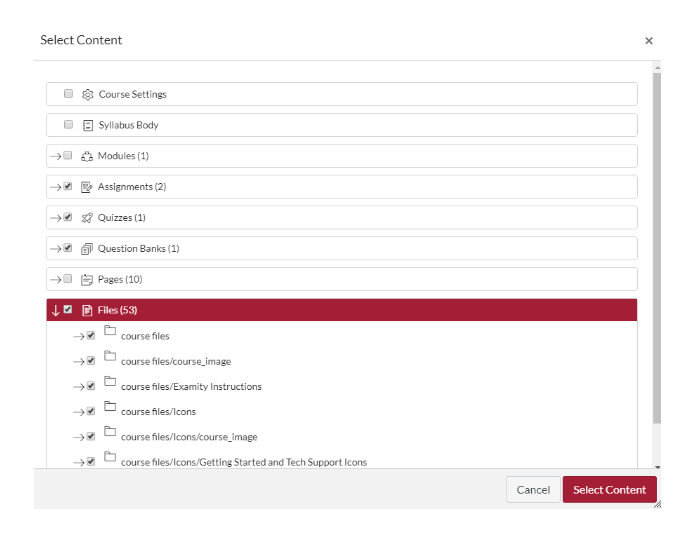Click the dialog's vertical scrollbar thumb
The height and width of the screenshot is (548, 700).
tap(657, 248)
